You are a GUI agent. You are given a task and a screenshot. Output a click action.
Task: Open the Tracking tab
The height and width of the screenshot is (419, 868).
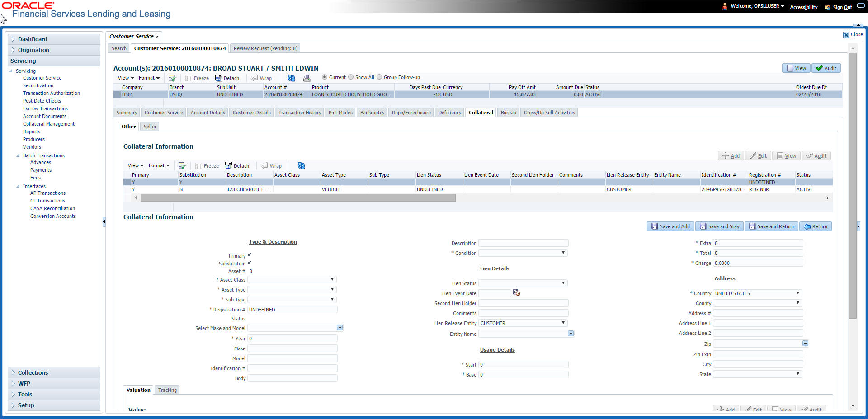click(167, 390)
